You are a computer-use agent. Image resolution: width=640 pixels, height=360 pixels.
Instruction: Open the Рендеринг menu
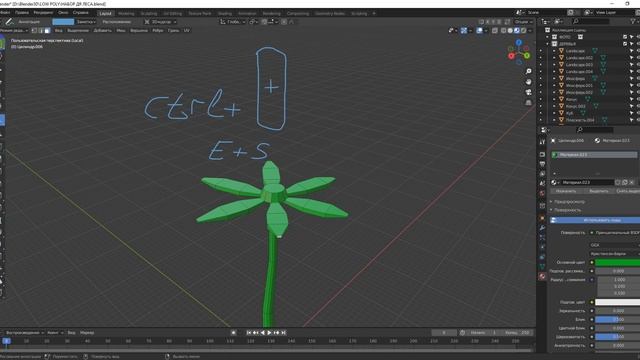tap(43, 13)
